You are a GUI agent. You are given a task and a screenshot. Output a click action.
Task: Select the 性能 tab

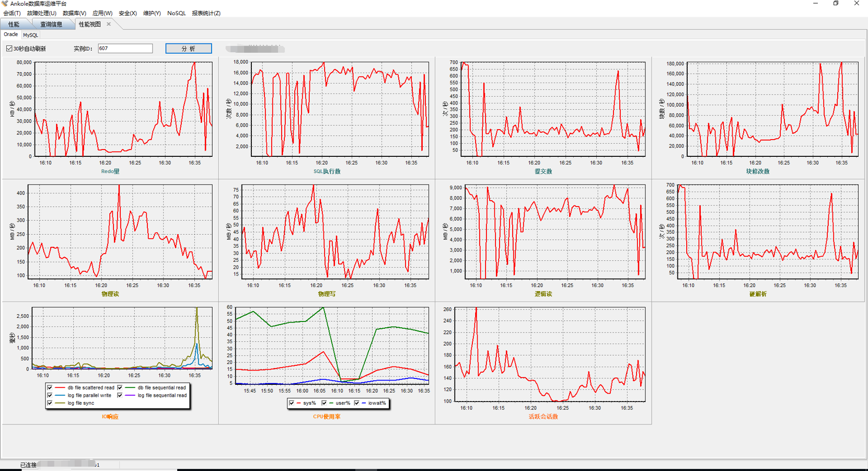(14, 24)
